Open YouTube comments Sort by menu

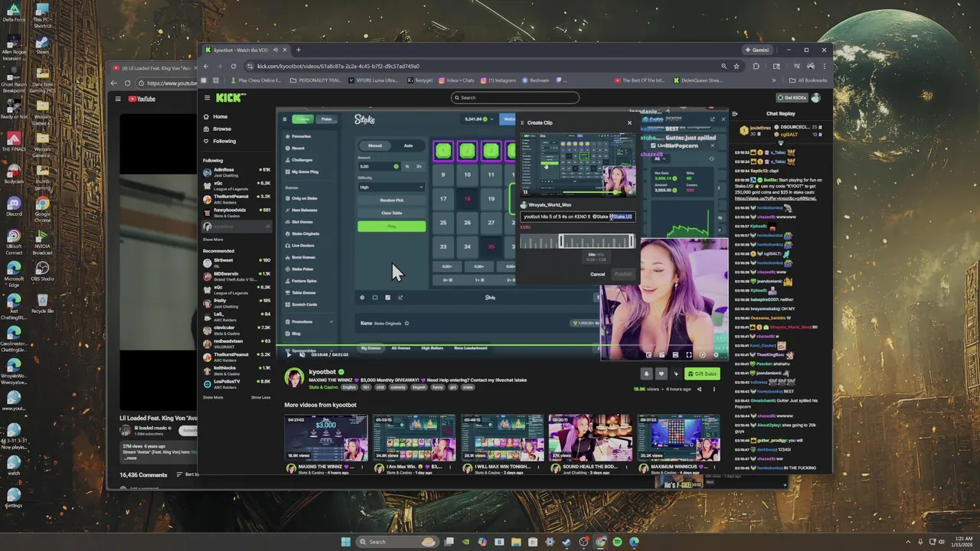tap(189, 474)
